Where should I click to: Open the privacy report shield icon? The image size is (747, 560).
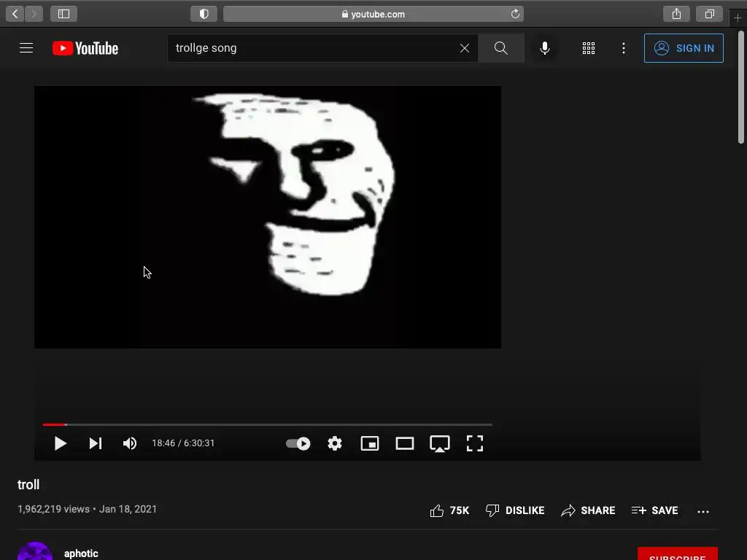click(204, 14)
